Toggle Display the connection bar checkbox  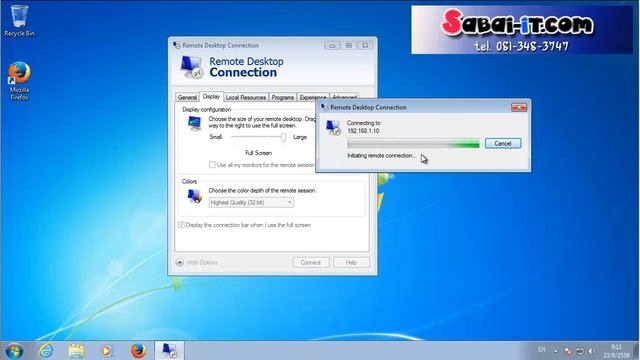pyautogui.click(x=181, y=225)
